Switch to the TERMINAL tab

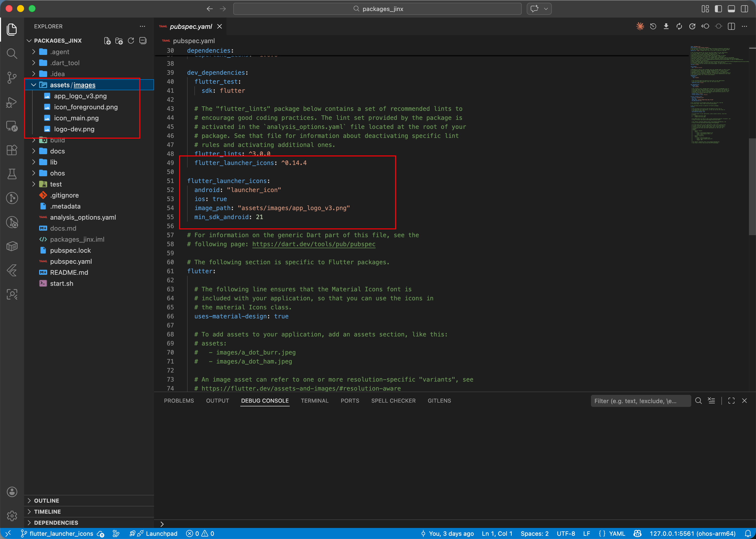coord(315,401)
